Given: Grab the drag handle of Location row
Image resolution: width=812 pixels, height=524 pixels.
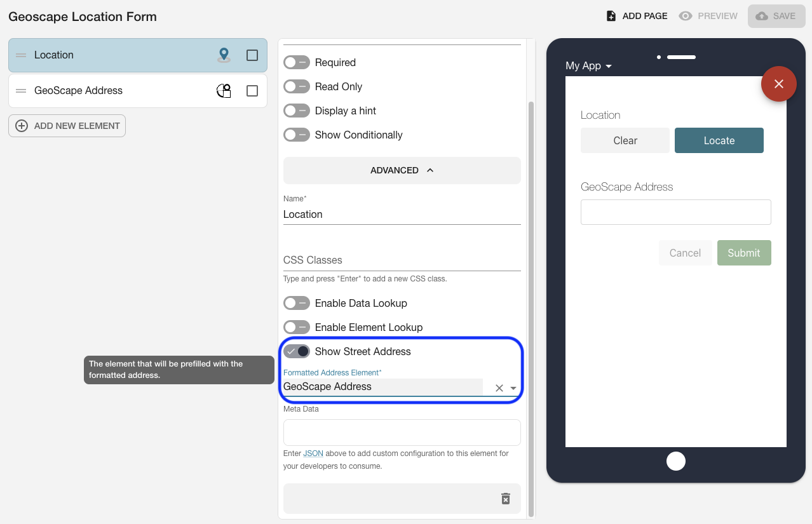Looking at the screenshot, I should 21,55.
